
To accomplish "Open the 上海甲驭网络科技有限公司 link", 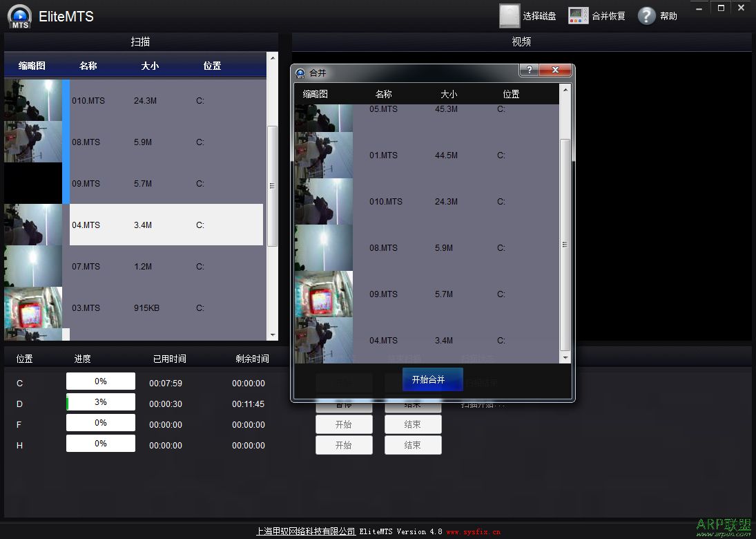I will (306, 531).
